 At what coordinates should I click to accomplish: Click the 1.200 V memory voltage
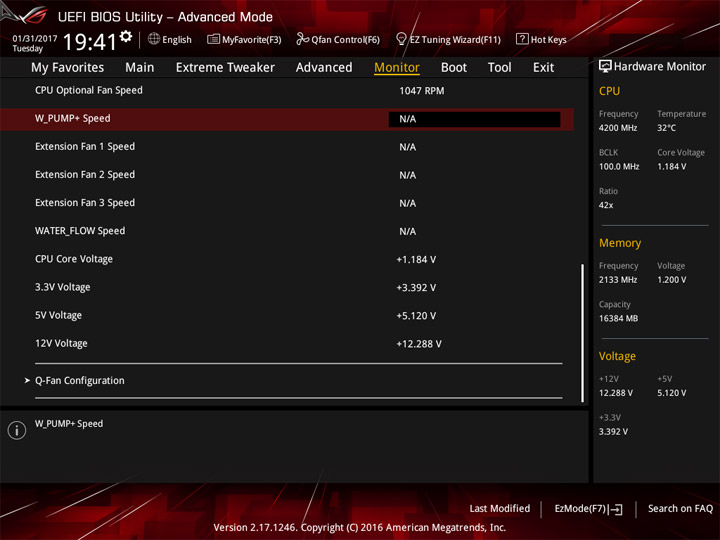671,280
